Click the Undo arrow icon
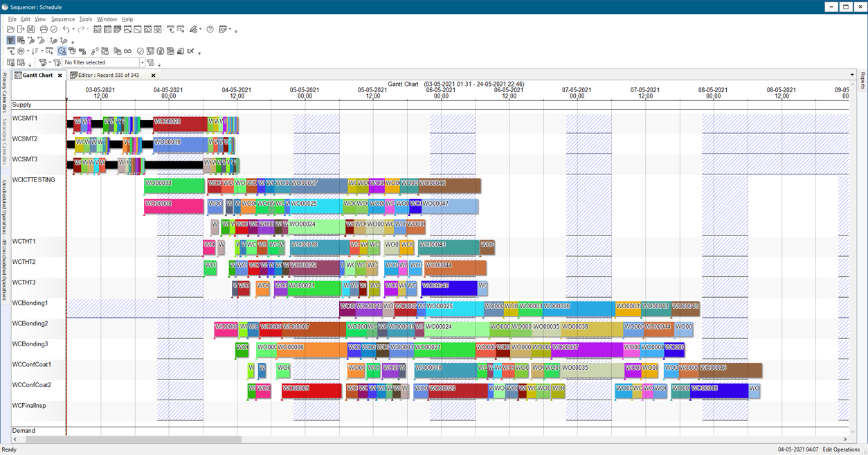Image resolution: width=868 pixels, height=455 pixels. click(x=66, y=30)
